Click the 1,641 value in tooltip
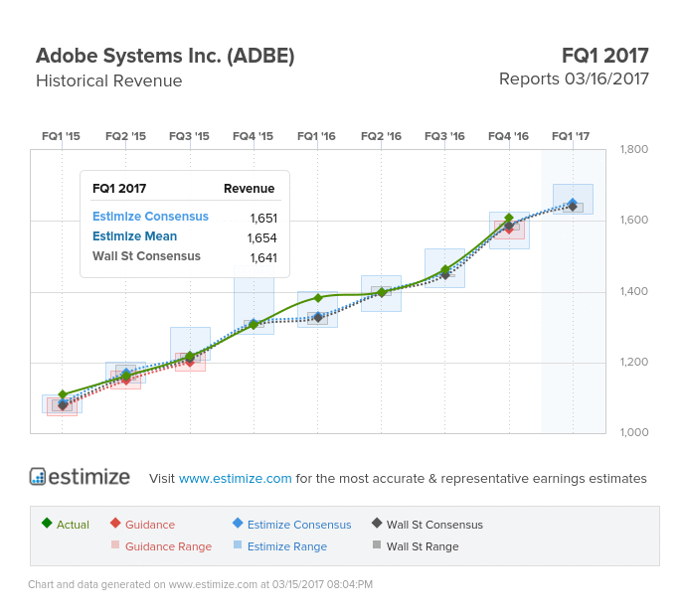 [x=263, y=258]
